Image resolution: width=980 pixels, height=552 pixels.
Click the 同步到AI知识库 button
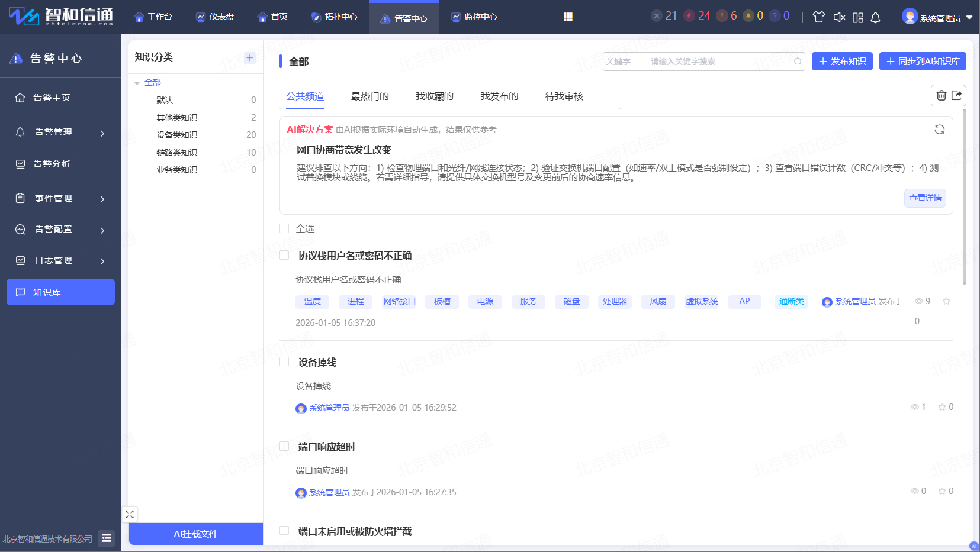[x=923, y=62]
